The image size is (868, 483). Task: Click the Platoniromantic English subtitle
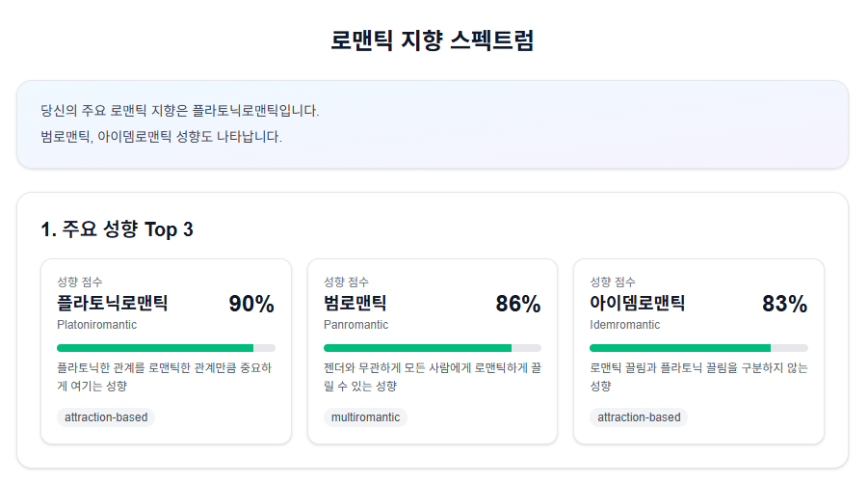pos(96,325)
